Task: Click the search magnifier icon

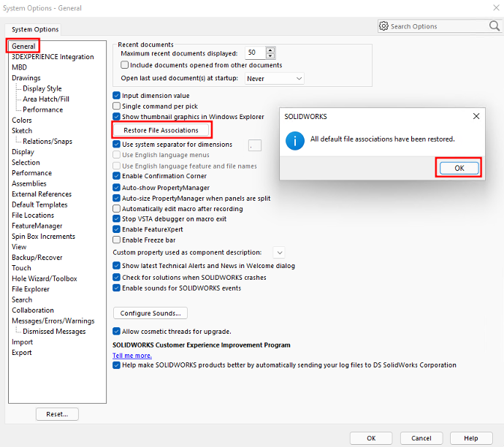Action: [x=494, y=26]
